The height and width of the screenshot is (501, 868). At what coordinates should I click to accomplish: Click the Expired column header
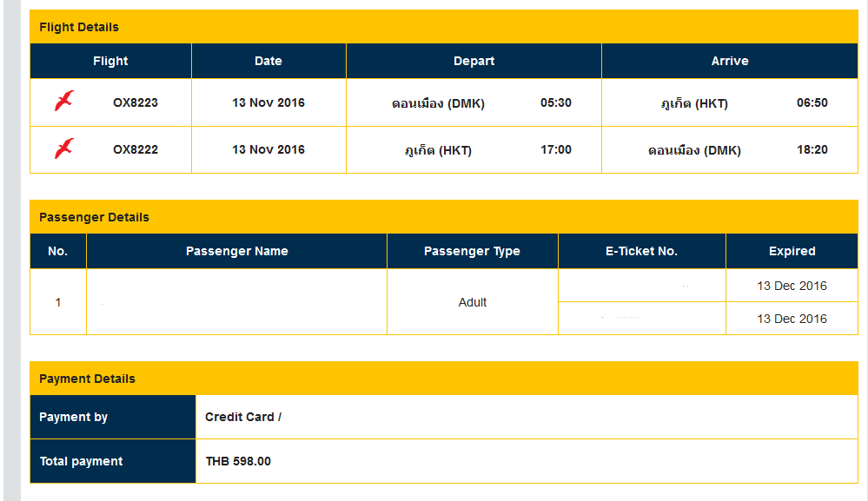pos(792,251)
